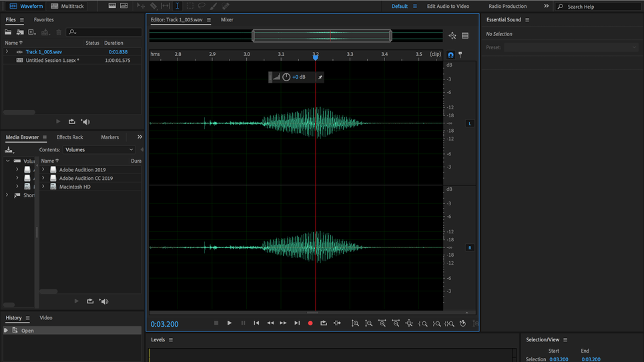
Task: Select the Time Selection tool
Action: pyautogui.click(x=177, y=6)
